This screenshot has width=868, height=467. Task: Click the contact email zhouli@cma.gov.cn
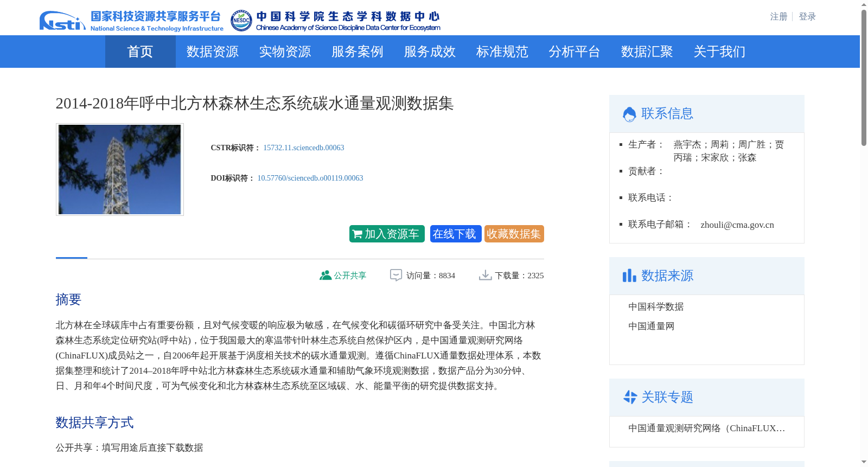point(737,225)
